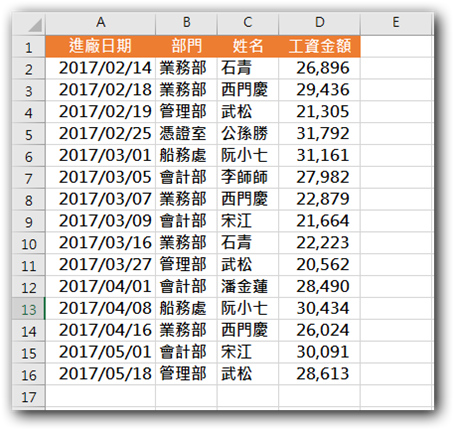454x430 pixels.
Task: Click 阮小七 cell in row 13
Action: (248, 308)
